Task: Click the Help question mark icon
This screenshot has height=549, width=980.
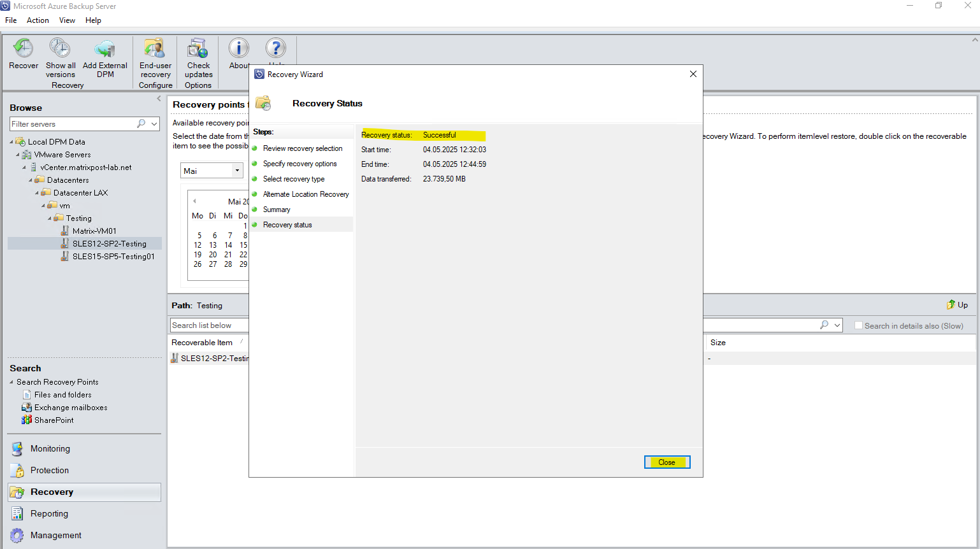Action: [x=276, y=48]
